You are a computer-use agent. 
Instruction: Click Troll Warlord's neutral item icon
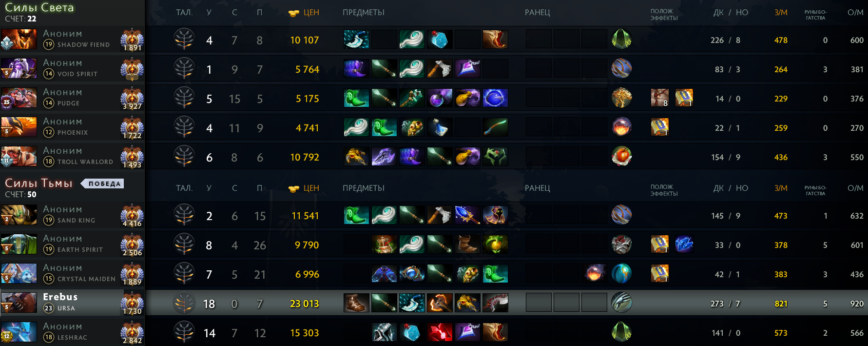tap(621, 157)
